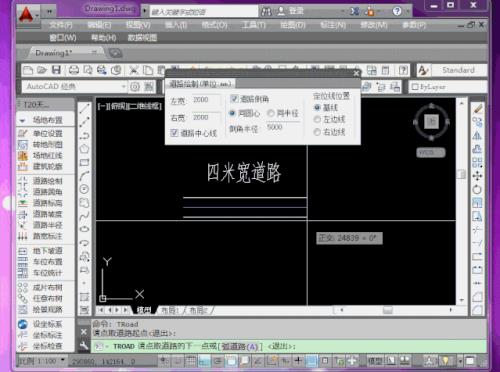The height and width of the screenshot is (372, 500).
Task: Open the 文件(F) menu
Action: tap(61, 25)
